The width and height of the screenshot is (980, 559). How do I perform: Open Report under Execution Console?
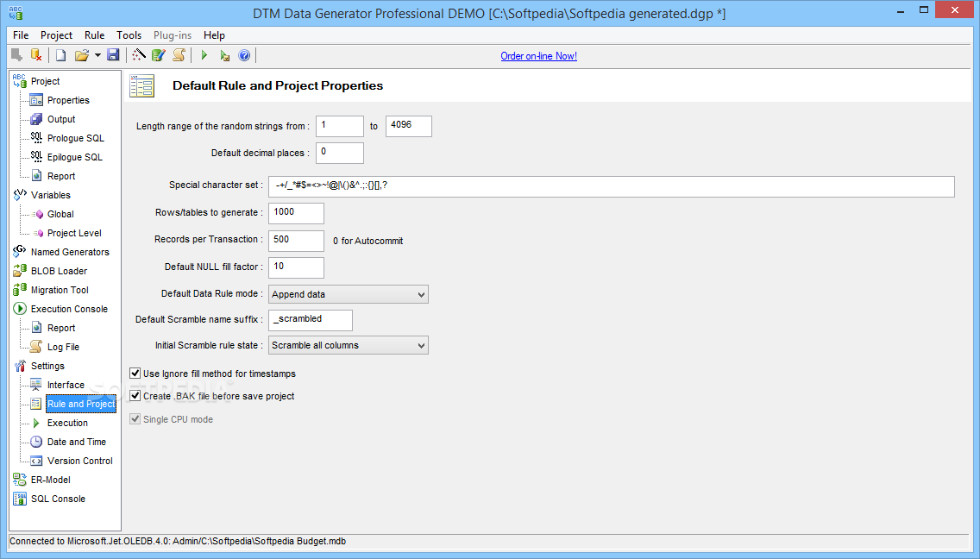[61, 328]
